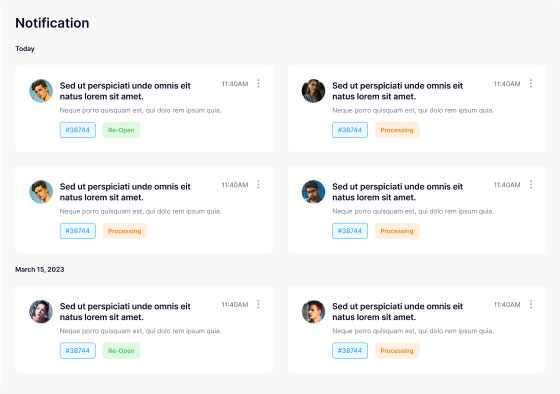560x394 pixels.
Task: Click avatar on March 15 right notification
Action: pyautogui.click(x=313, y=311)
